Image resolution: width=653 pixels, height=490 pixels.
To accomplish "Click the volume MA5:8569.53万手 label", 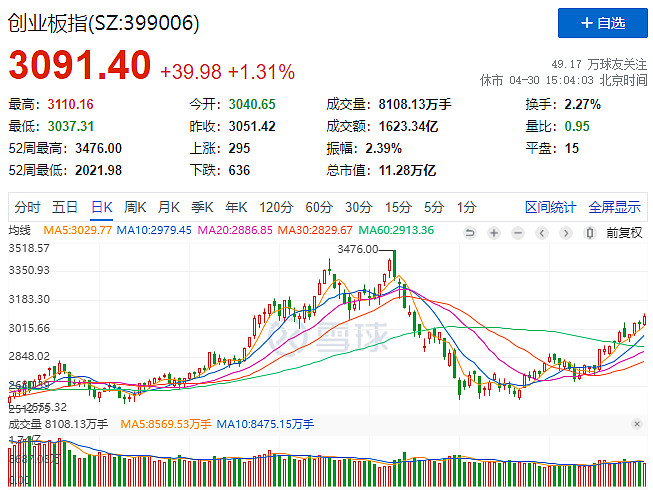I will pos(166,424).
